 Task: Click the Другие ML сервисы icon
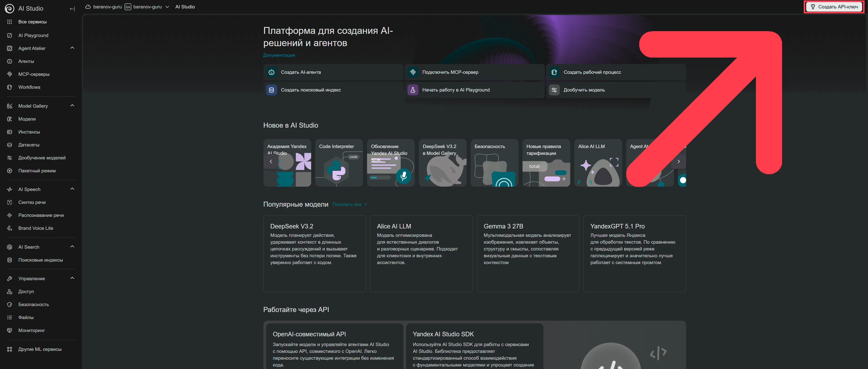pyautogui.click(x=10, y=349)
